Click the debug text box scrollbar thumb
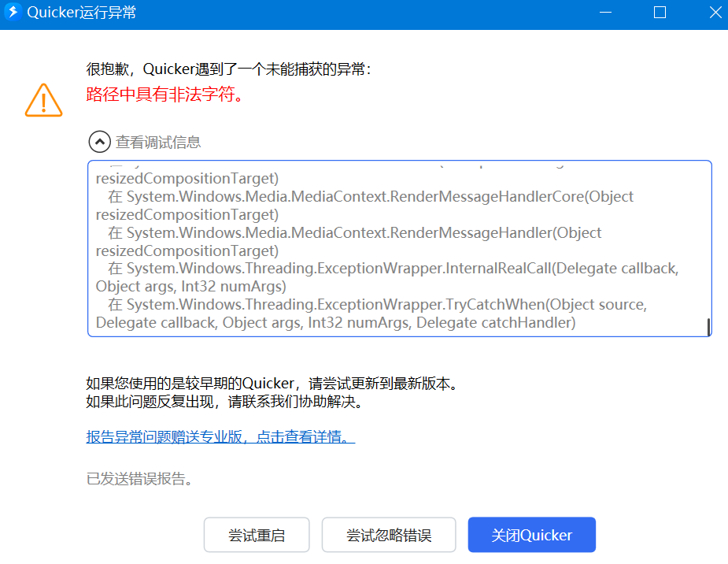The image size is (728, 564). (708, 327)
